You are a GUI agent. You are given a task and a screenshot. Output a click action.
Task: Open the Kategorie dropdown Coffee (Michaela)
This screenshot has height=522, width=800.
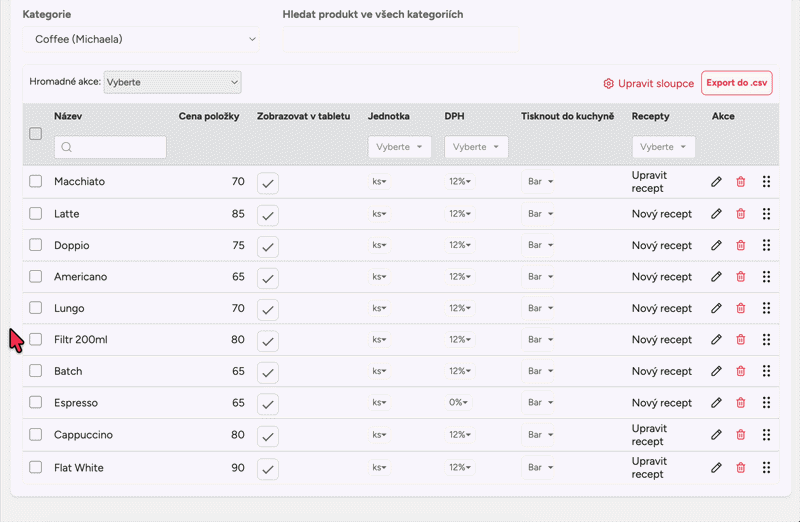[x=140, y=40]
